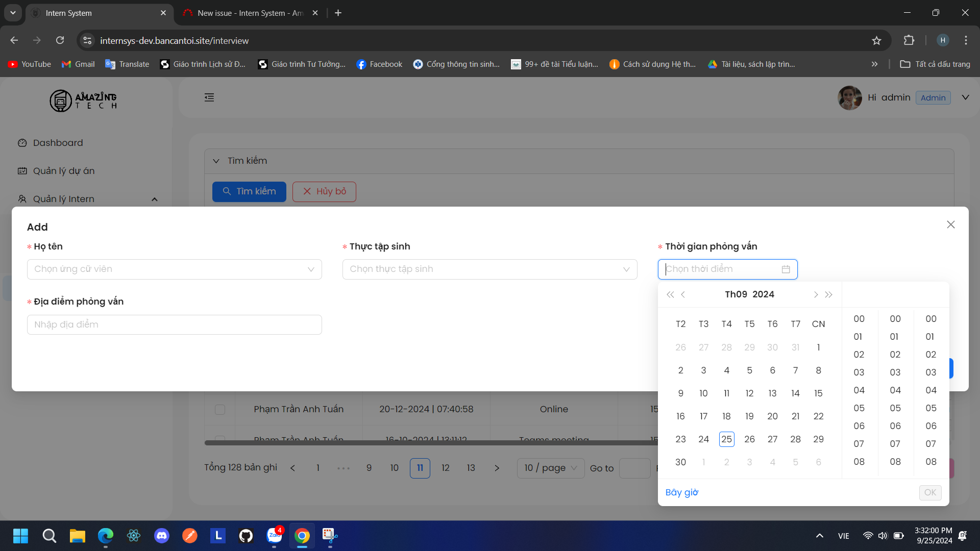Open the Họ tên candidate dropdown
Image resolution: width=980 pixels, height=551 pixels.
click(x=174, y=269)
